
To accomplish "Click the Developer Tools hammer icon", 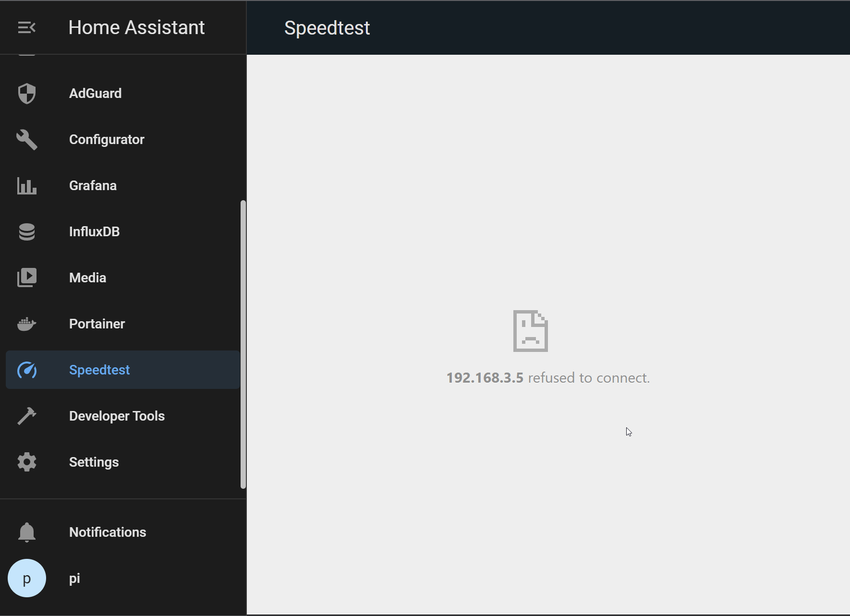I will 27,416.
